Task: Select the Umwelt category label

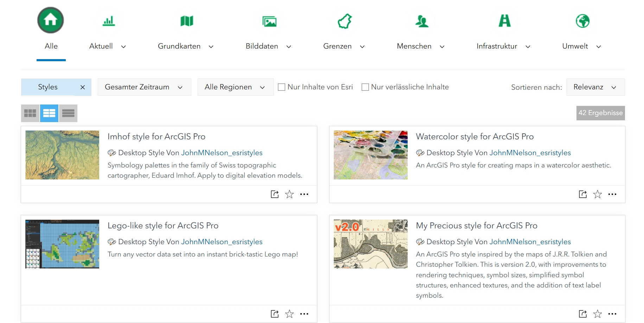Action: [575, 46]
